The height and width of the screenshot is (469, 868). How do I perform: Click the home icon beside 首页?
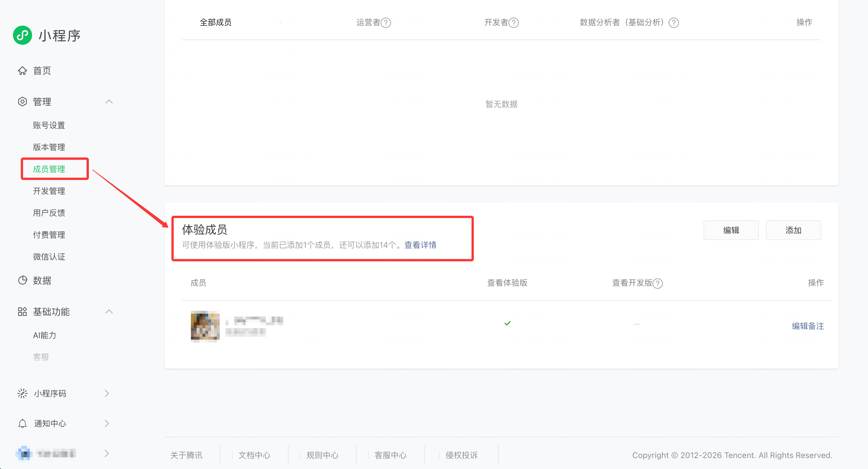coord(22,70)
